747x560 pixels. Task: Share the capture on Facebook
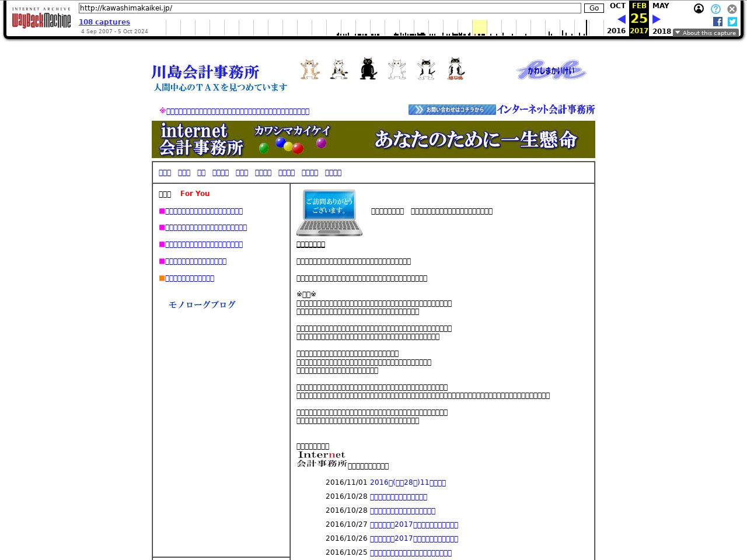coord(718,22)
